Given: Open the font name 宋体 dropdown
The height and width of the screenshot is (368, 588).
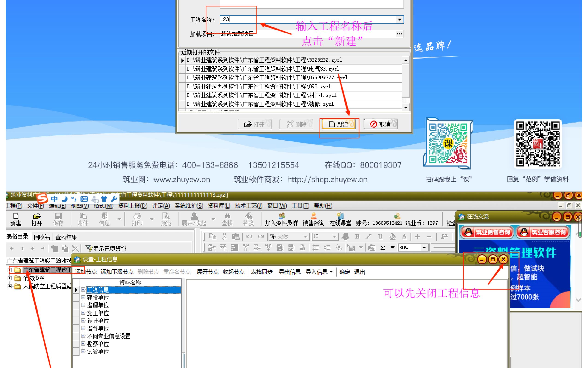Looking at the screenshot, I should 305,236.
